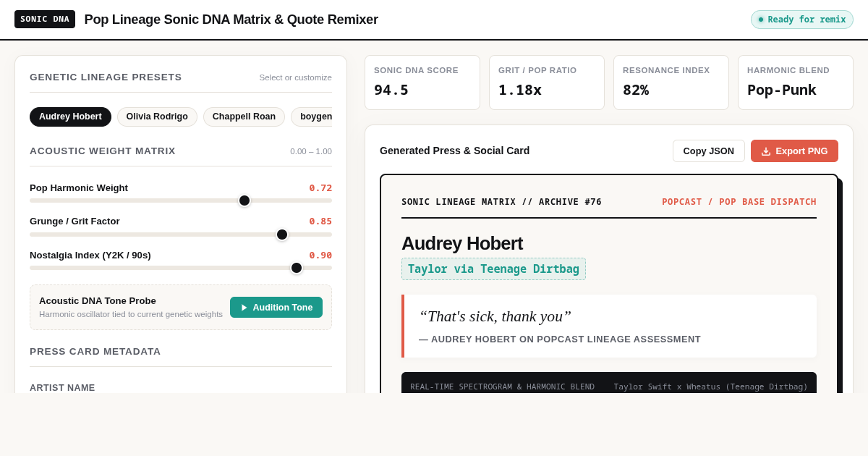Image resolution: width=868 pixels, height=456 pixels.
Task: Adjust the Nostalgia Index slider
Action: (181, 268)
